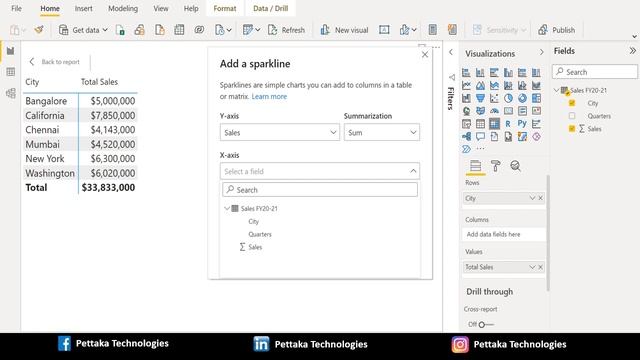Collapse Sales FY20-21 in sparkline field list
Screen dimensions: 640x360
[x=227, y=208]
